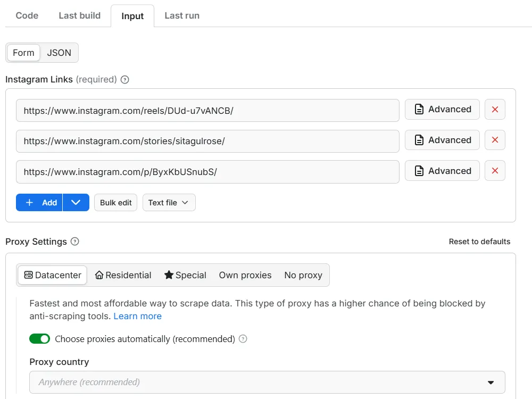Image resolution: width=532 pixels, height=399 pixels.
Task: Open the Proxy country dropdown
Action: 267,382
